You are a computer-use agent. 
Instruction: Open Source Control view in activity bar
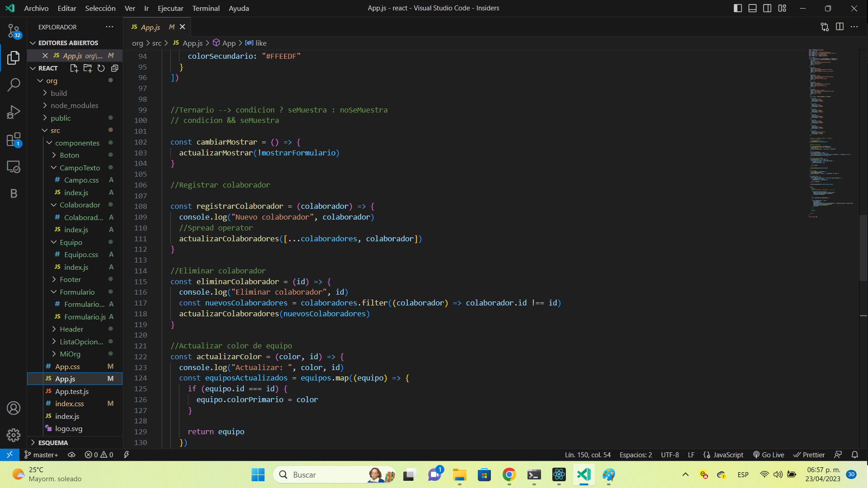pyautogui.click(x=14, y=31)
